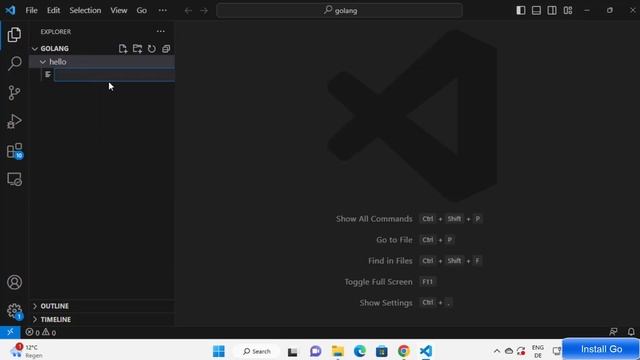Screen dimensions: 640x360
Task: Click the new file name input field
Action: pyautogui.click(x=115, y=75)
